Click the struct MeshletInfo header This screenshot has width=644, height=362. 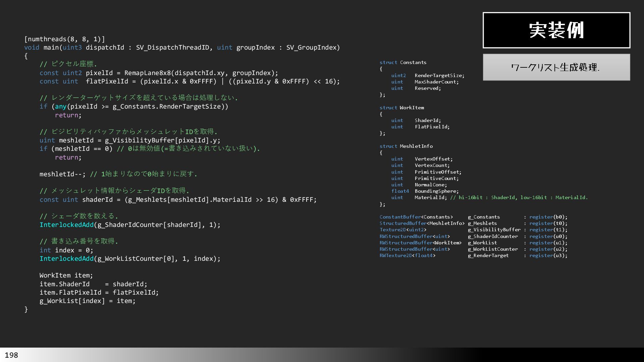tap(406, 146)
